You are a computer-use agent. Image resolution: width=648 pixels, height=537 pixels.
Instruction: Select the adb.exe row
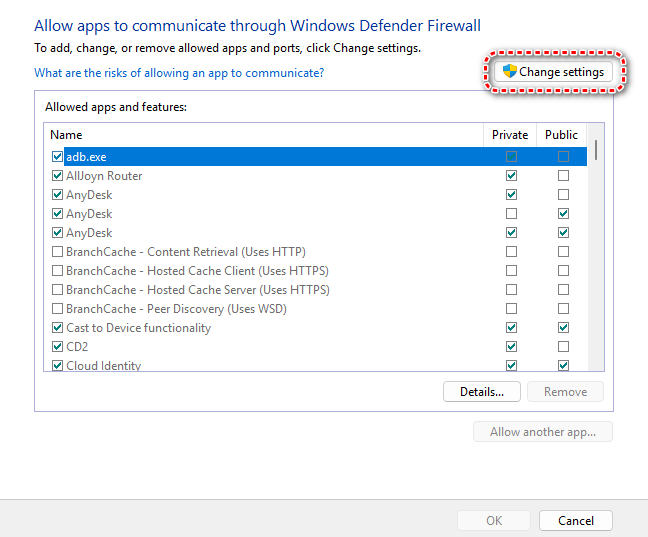(x=86, y=157)
